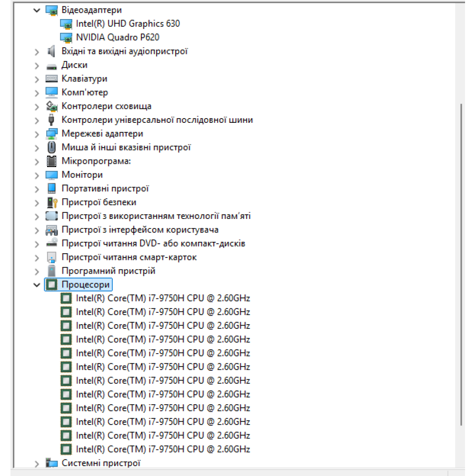The height and width of the screenshot is (476, 476).
Task: Expand the Монітори category
Action: 37,175
